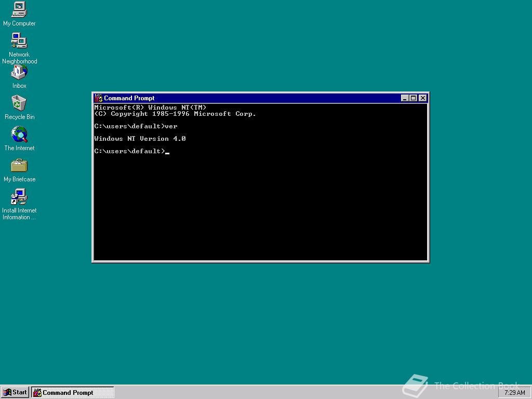Click the Copyright 1985-1996 Microsoft Corp. line

pos(175,114)
